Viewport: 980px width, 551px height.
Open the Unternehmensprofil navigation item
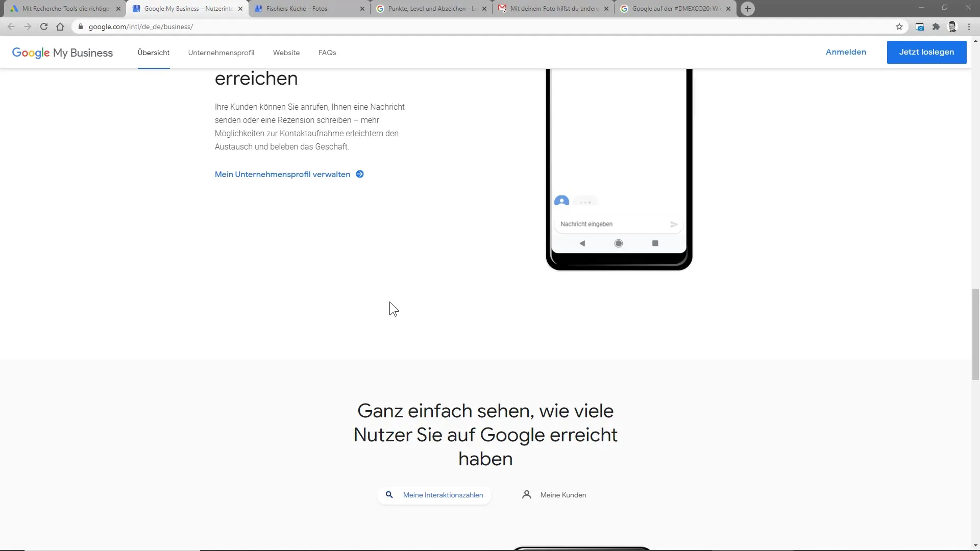(x=221, y=53)
